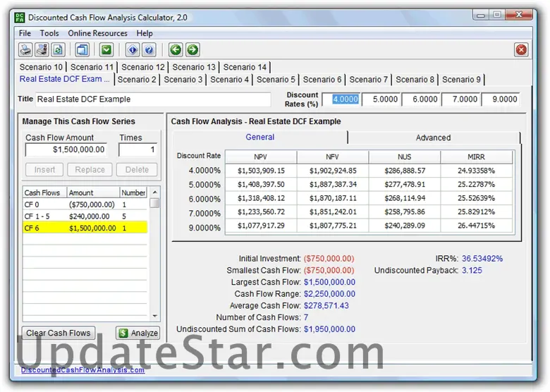Click the Replace button
Screen dimensions: 550x392
pos(90,170)
